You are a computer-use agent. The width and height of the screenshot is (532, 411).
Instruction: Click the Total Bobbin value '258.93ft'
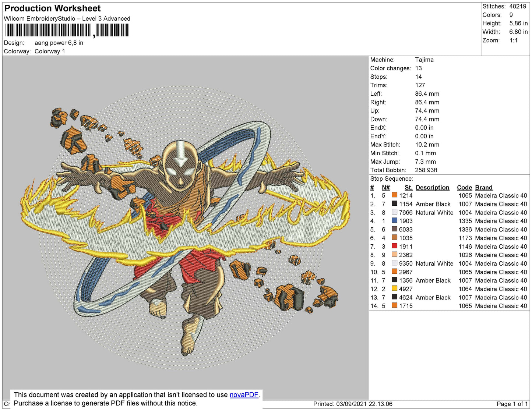point(426,170)
